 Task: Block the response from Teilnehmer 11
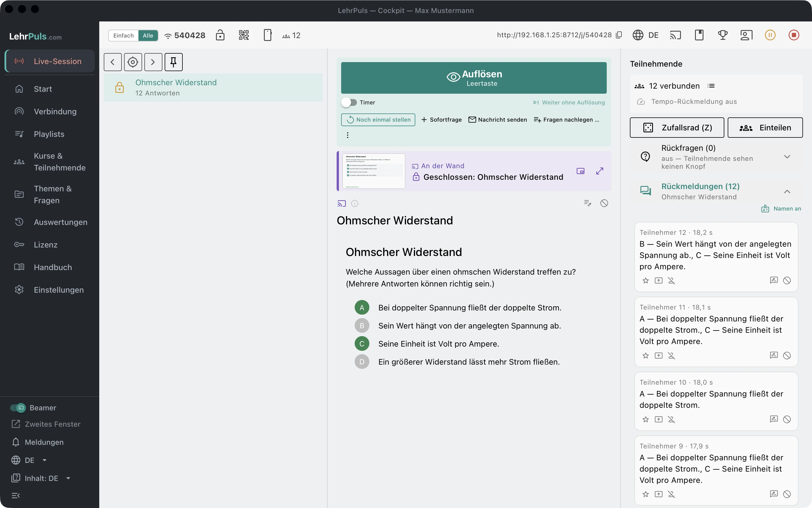(787, 356)
